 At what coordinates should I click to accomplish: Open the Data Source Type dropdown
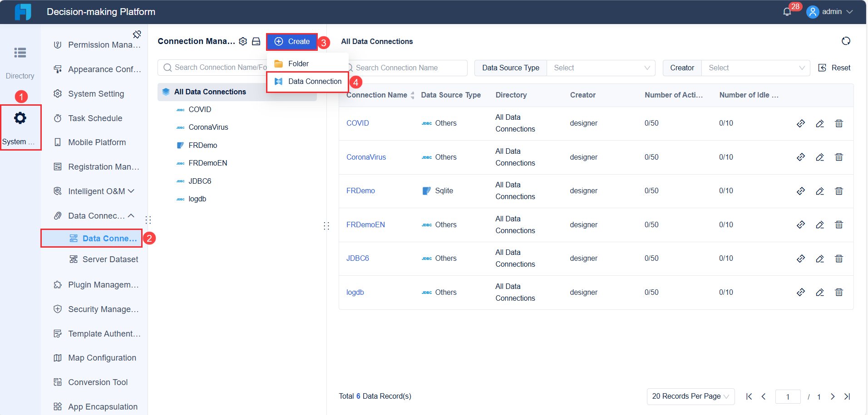click(x=601, y=68)
